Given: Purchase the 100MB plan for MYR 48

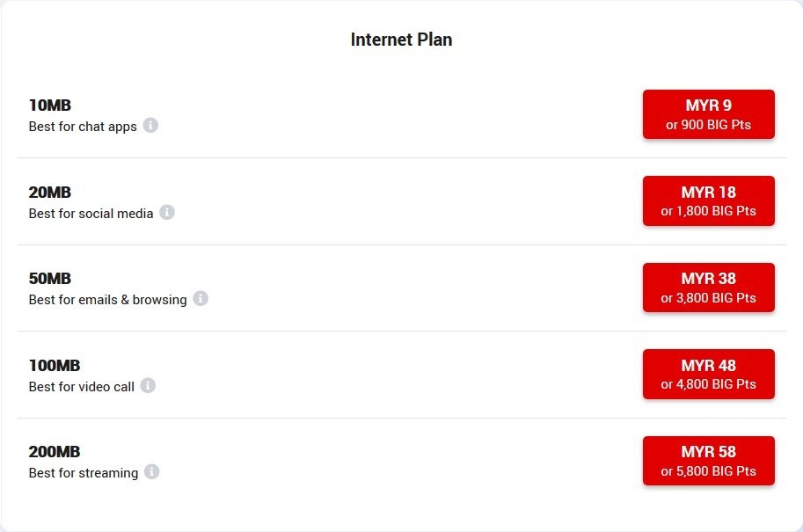Looking at the screenshot, I should (x=708, y=375).
